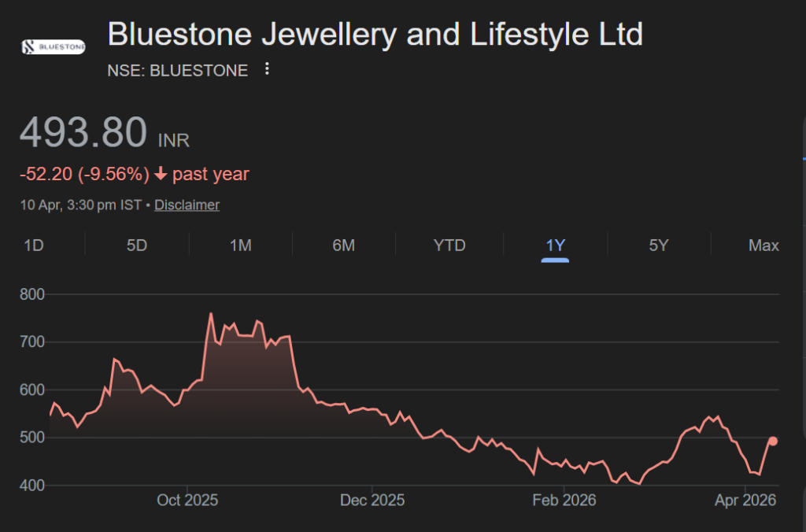Click the chart peak near 760
Viewport: 806px width, 532px height.
(211, 312)
